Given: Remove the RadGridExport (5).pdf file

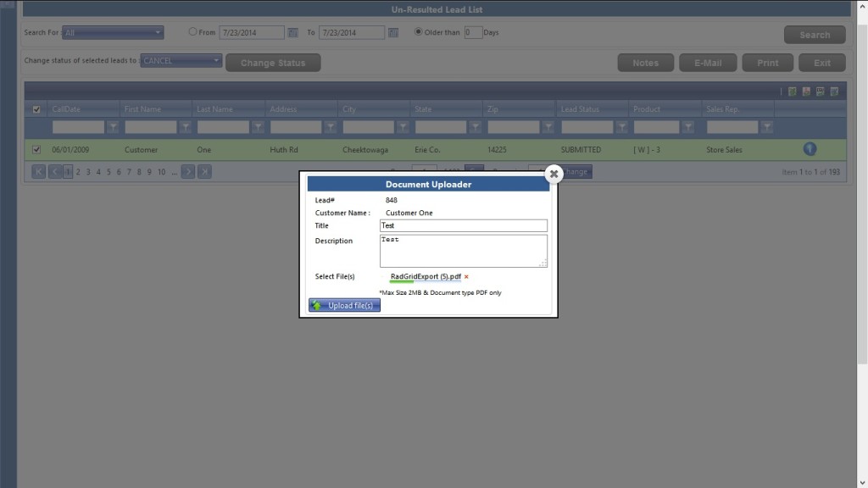Looking at the screenshot, I should 466,277.
